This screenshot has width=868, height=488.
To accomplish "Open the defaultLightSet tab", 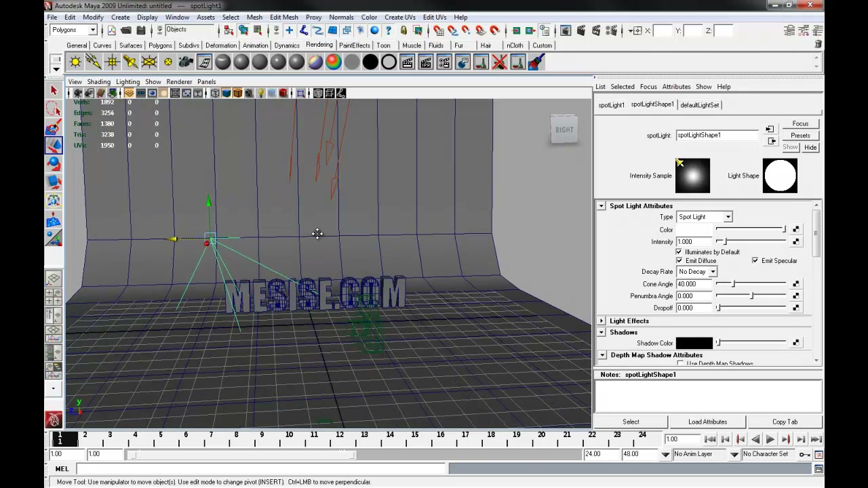I will 699,105.
